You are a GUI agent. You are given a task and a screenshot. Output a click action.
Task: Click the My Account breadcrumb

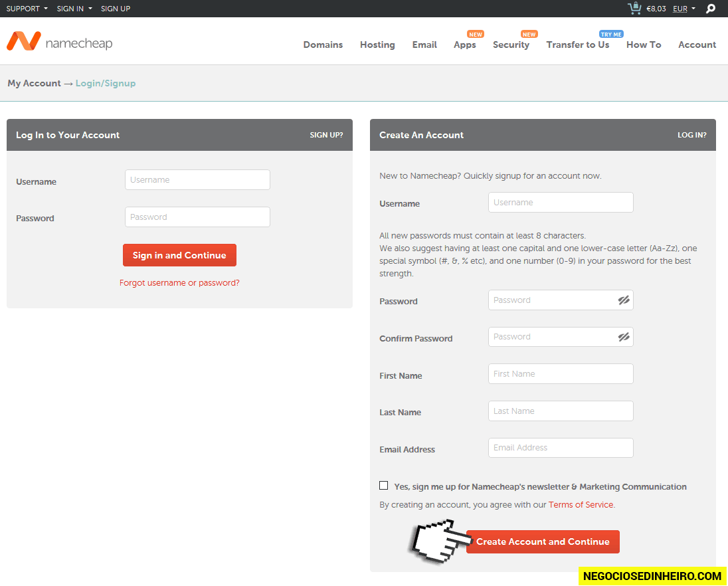(x=34, y=83)
